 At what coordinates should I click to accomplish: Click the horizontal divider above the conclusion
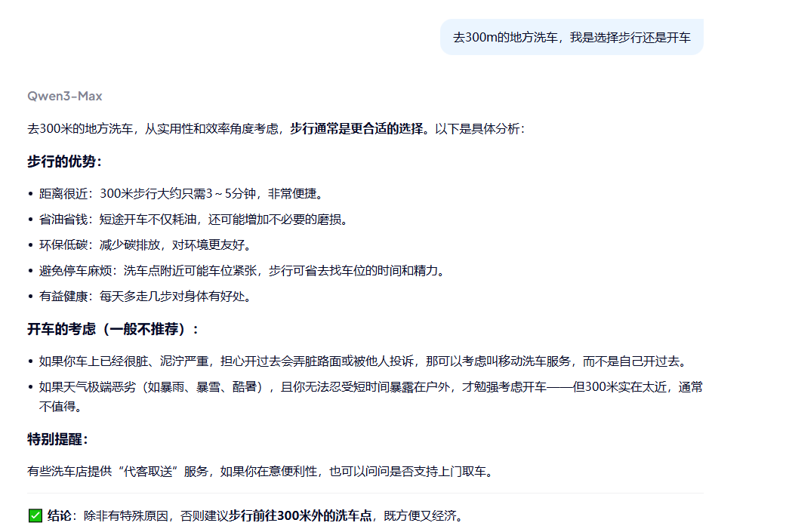click(365, 494)
